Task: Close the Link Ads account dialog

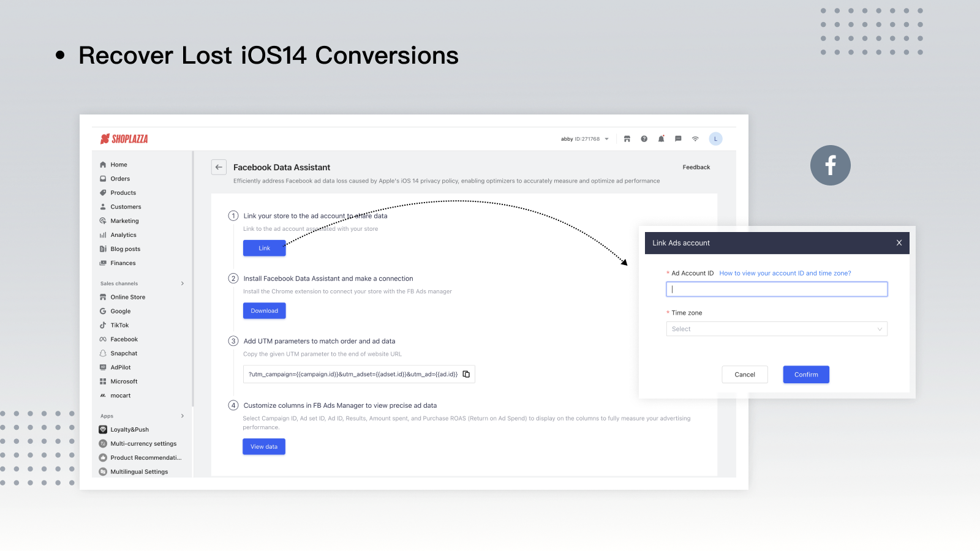Action: point(899,243)
